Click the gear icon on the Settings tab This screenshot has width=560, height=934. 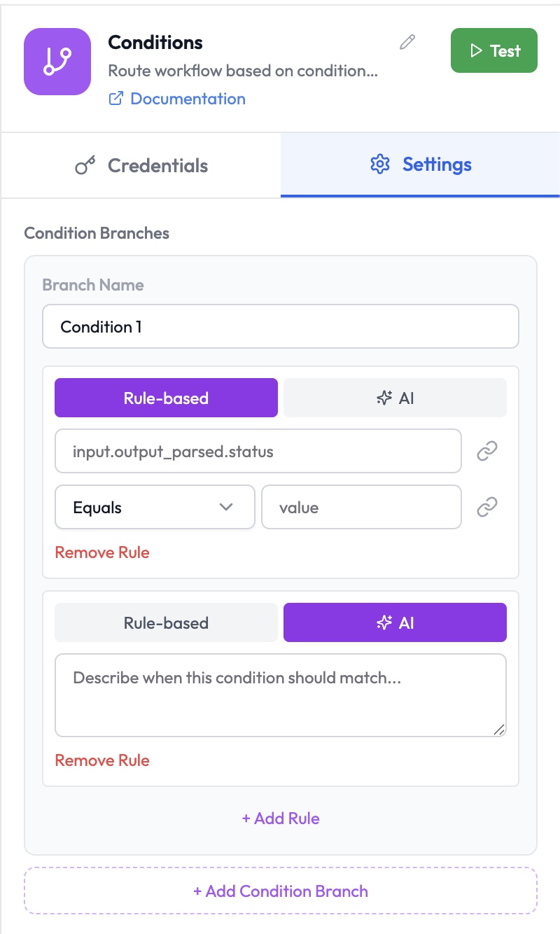click(x=379, y=164)
